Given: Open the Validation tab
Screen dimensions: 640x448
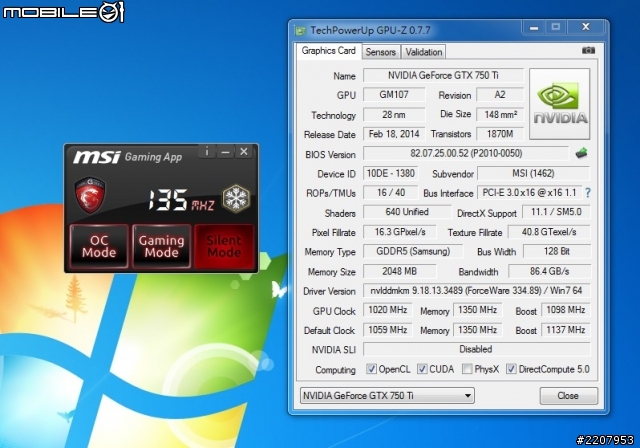Looking at the screenshot, I should (424, 52).
